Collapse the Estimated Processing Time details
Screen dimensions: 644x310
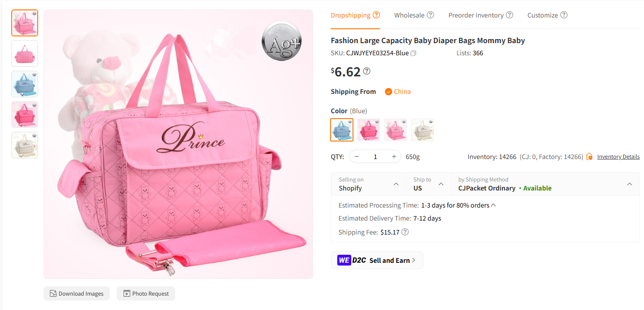click(494, 205)
